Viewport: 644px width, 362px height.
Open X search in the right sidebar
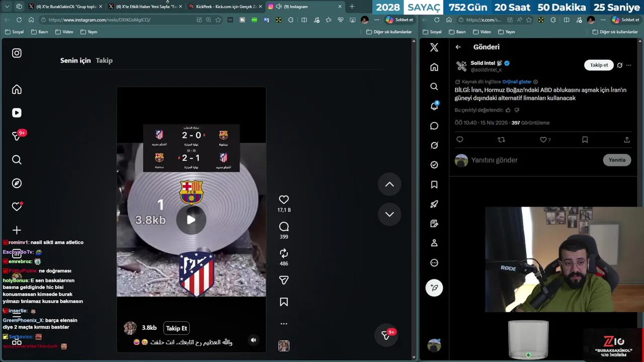(434, 86)
